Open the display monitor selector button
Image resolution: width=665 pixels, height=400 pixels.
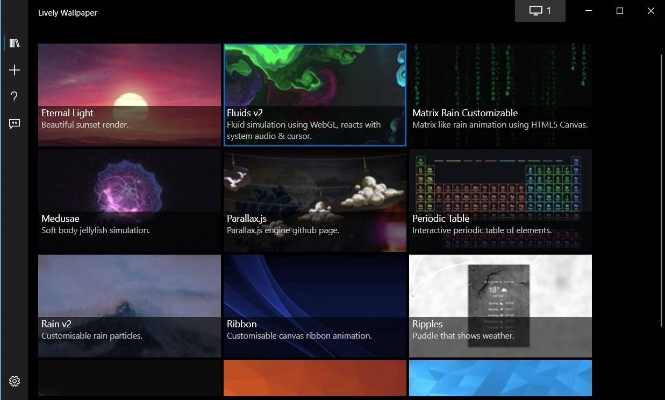[540, 10]
